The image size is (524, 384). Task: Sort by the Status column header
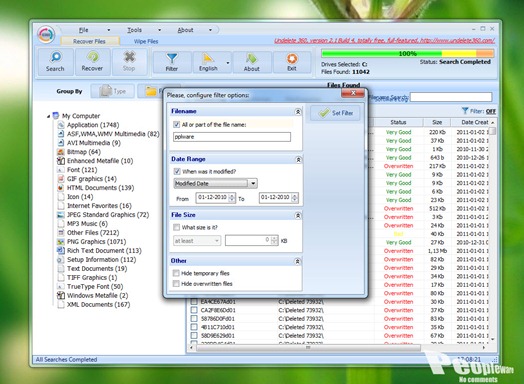point(398,122)
